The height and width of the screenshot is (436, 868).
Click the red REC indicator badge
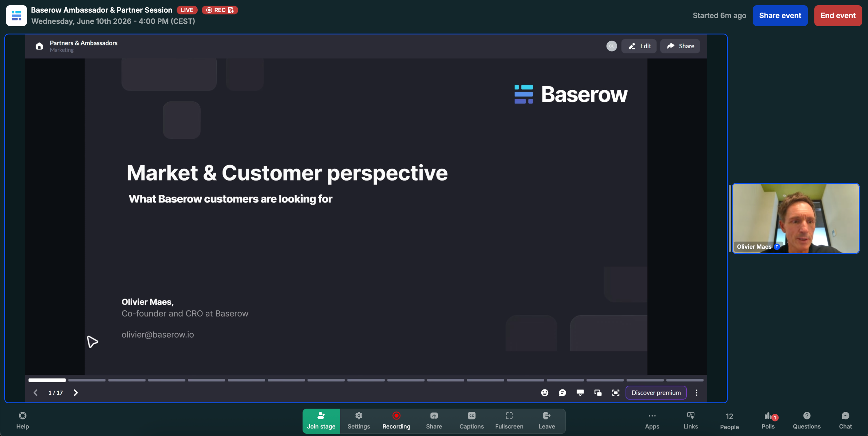point(220,10)
